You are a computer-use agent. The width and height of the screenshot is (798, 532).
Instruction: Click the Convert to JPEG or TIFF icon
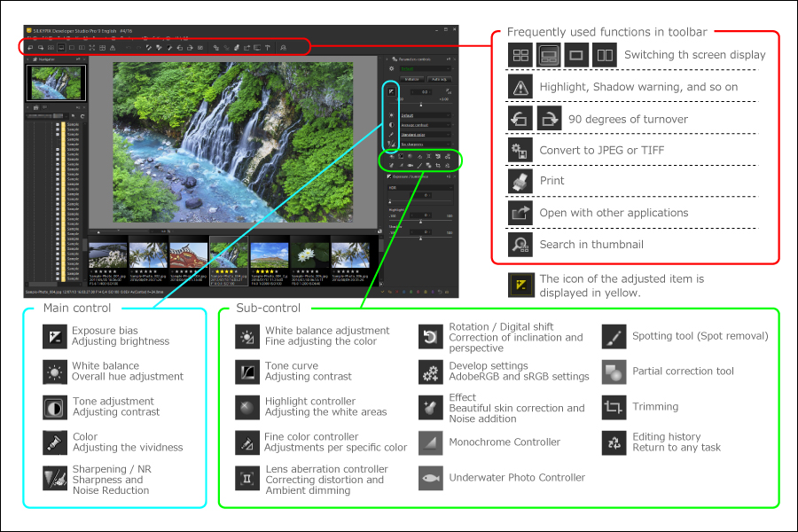[x=520, y=150]
